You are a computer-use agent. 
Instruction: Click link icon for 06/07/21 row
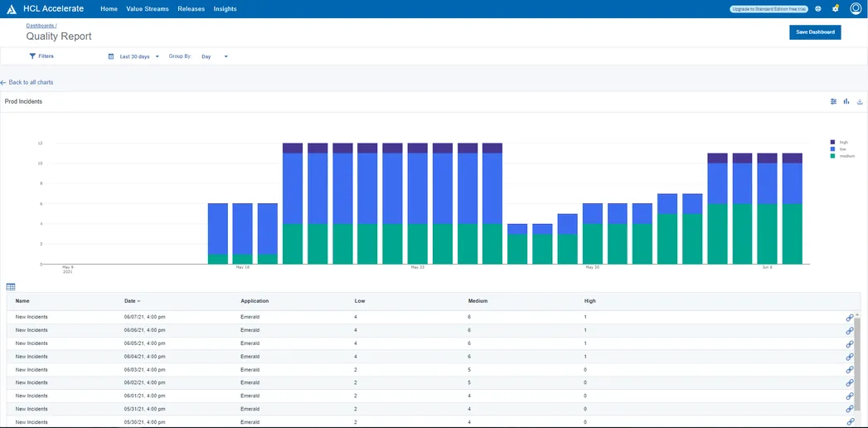[849, 318]
